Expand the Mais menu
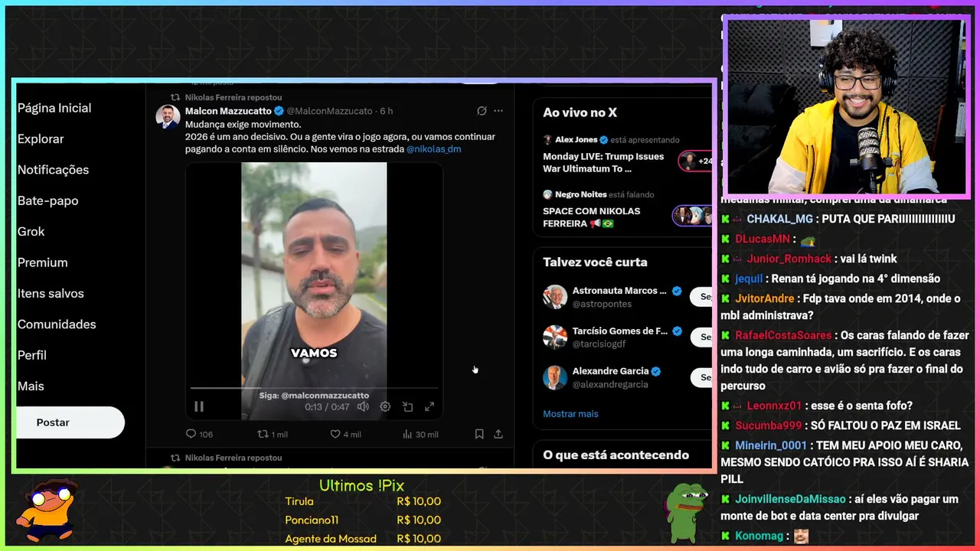Image resolution: width=980 pixels, height=551 pixels. point(31,386)
